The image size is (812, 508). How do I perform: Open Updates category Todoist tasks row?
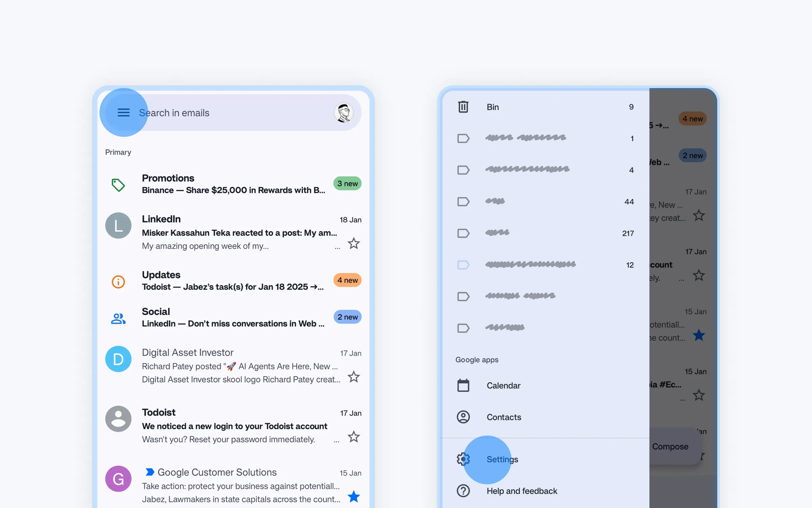(233, 280)
